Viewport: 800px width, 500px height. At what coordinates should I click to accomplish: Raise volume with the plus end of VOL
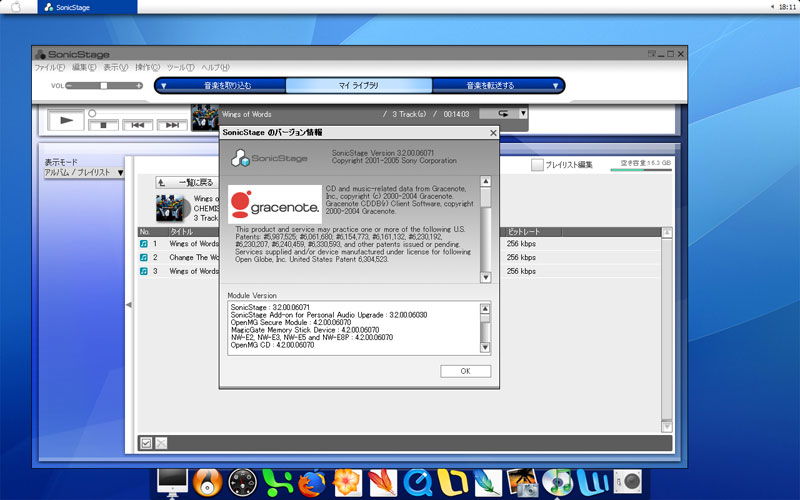[x=139, y=86]
